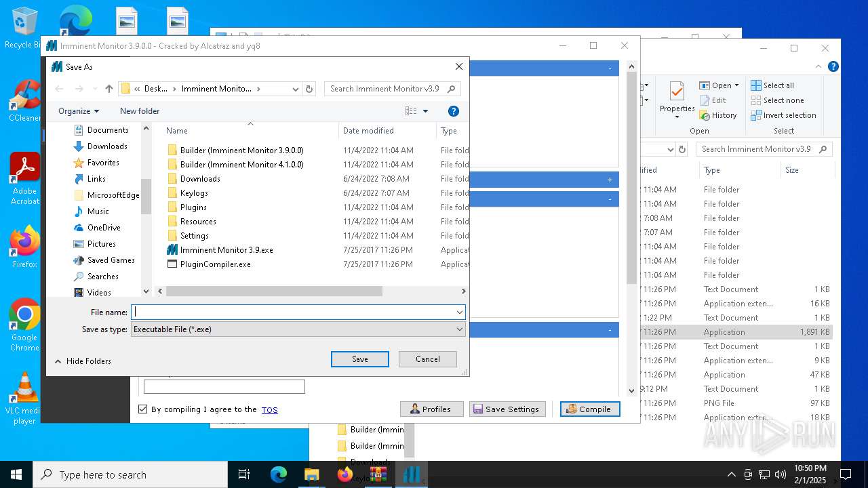
Task: Click the File name input field
Action: 292,312
